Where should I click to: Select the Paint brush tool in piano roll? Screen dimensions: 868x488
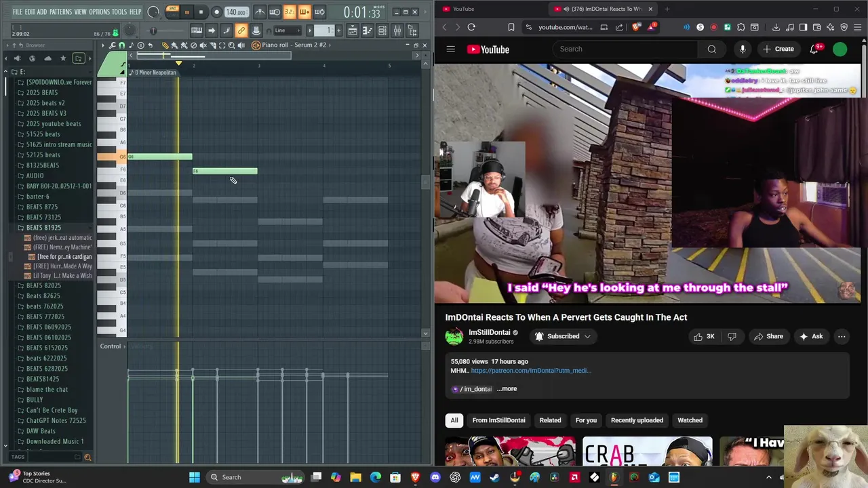[174, 45]
